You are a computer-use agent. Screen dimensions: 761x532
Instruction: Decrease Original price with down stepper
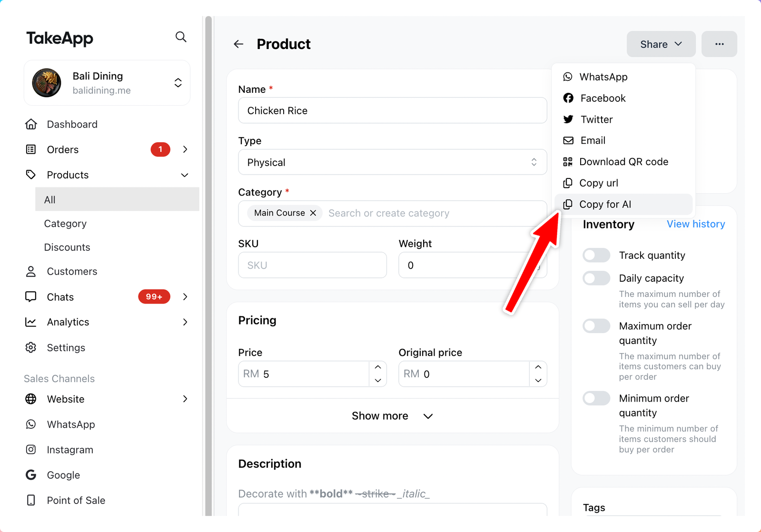pos(538,380)
